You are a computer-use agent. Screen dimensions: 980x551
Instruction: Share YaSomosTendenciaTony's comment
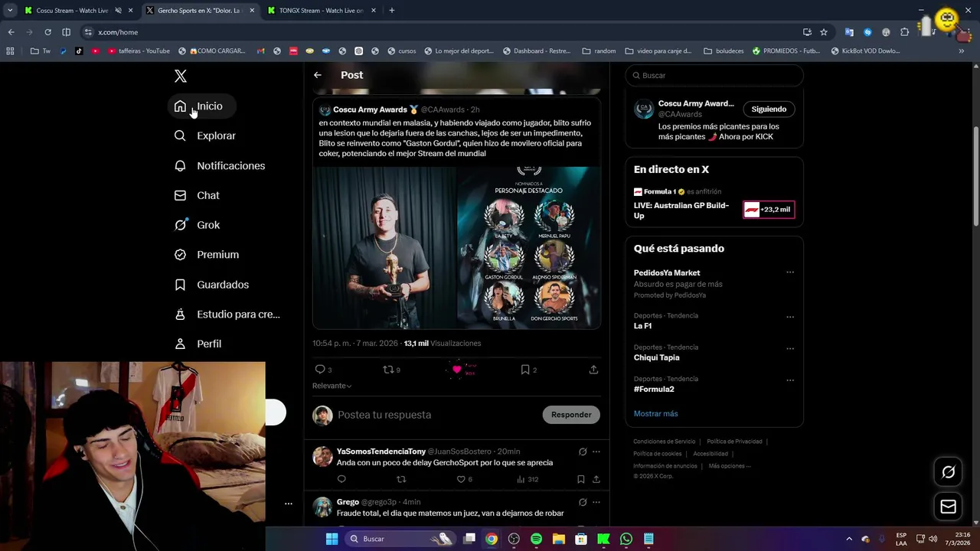tap(596, 479)
